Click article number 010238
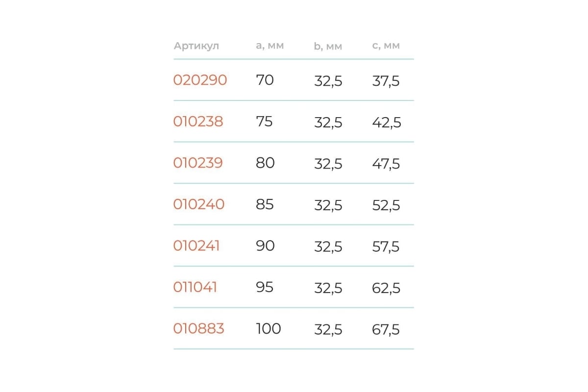The height and width of the screenshot is (392, 588). 198,122
